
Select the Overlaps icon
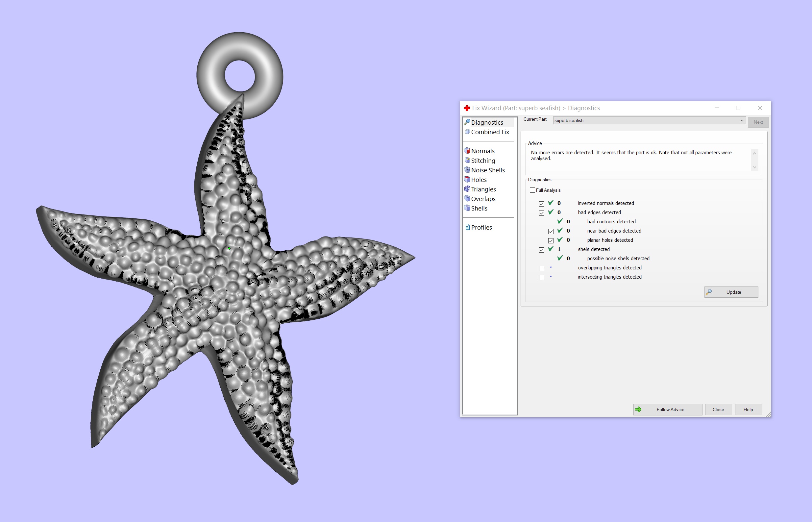tap(467, 198)
